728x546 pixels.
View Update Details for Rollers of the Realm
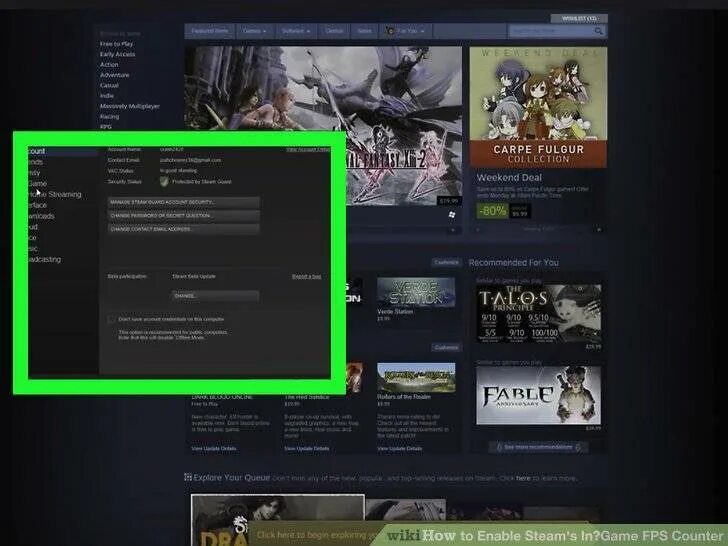399,448
